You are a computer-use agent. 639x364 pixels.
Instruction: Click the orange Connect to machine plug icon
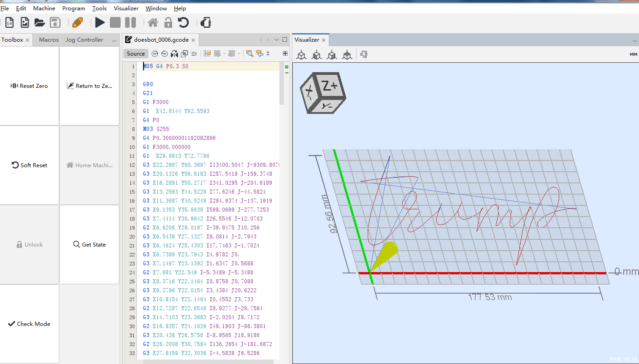coord(78,22)
